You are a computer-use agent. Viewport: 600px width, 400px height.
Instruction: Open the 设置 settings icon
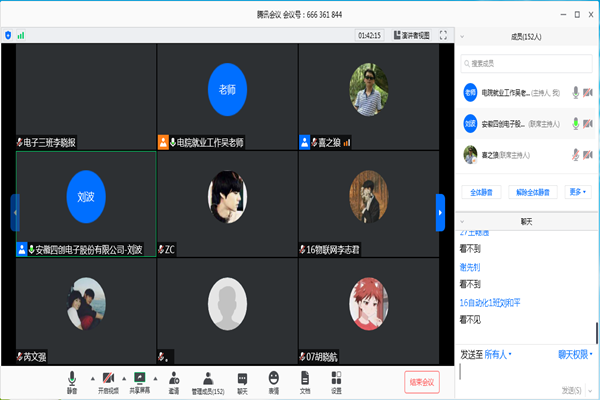(336, 381)
